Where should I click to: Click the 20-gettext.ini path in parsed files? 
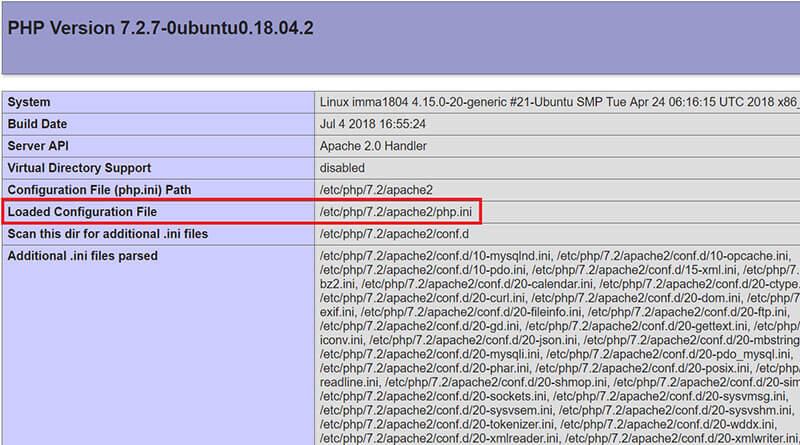point(637,326)
